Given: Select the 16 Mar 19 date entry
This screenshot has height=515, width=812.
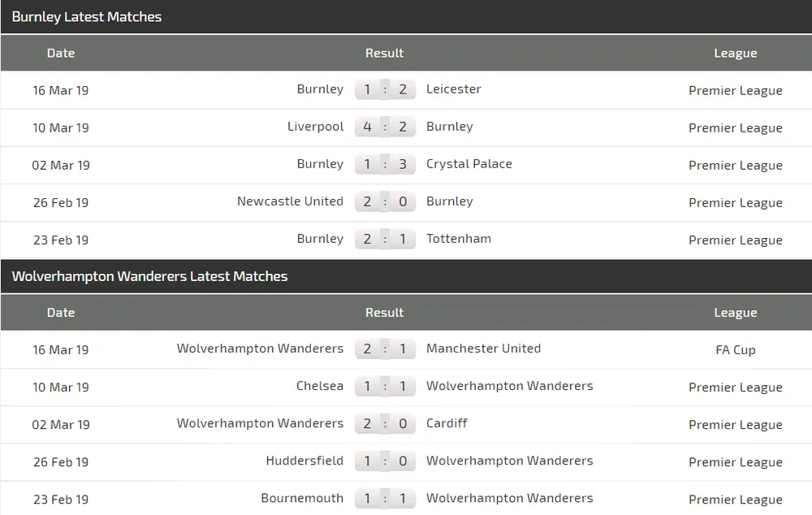Looking at the screenshot, I should tap(60, 90).
